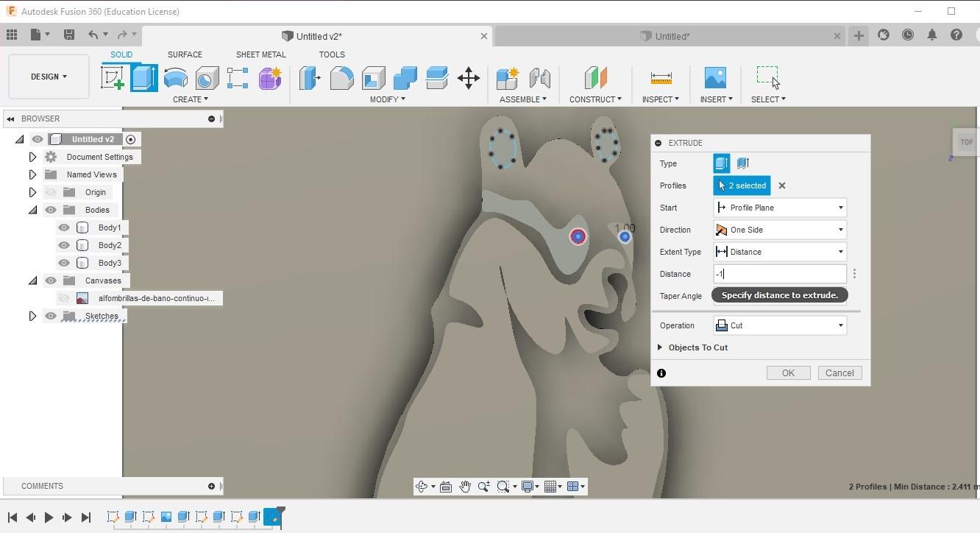Viewport: 980px width, 533px height.
Task: Activate Untitled v2 component radio button
Action: (x=131, y=139)
